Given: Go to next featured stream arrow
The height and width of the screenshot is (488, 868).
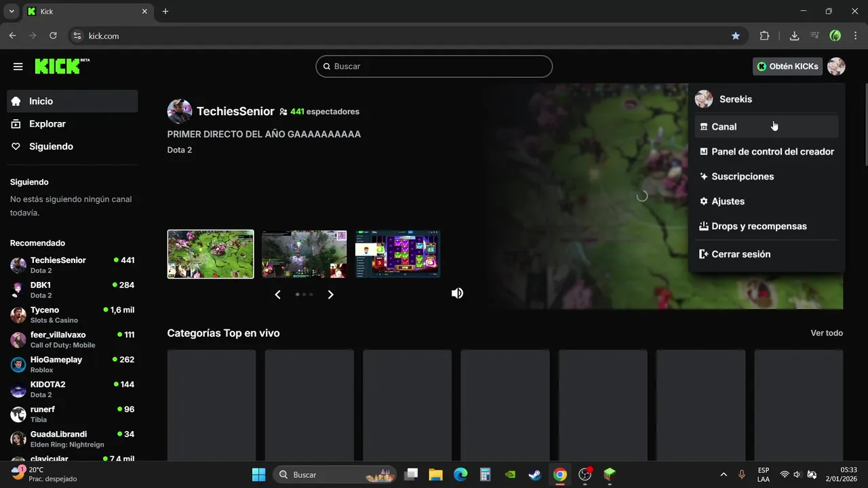Looking at the screenshot, I should (331, 294).
